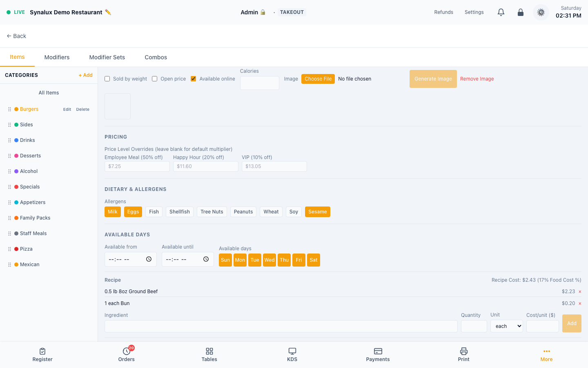Edit restaurant name pencil icon

[x=108, y=12]
